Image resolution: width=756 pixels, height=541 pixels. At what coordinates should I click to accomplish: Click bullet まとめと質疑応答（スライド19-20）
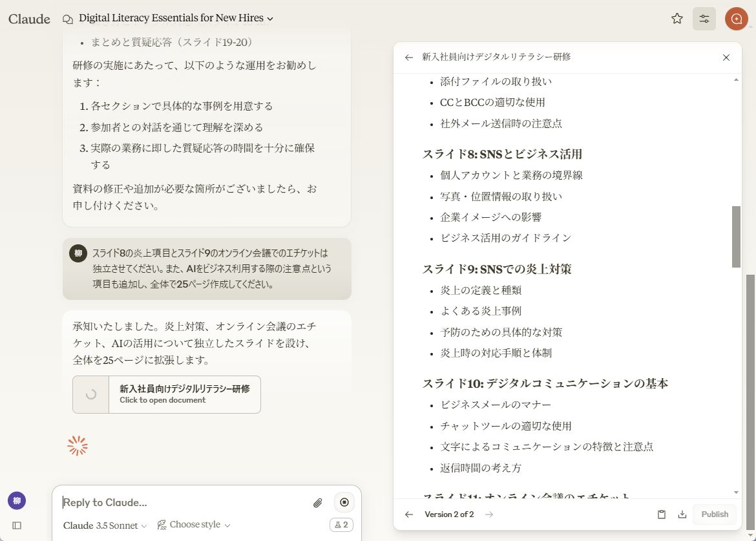172,43
